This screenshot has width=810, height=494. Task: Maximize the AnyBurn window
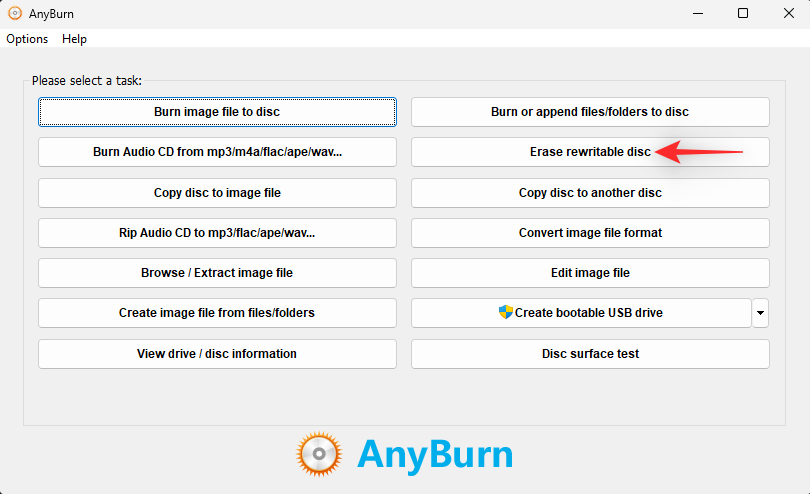[743, 13]
